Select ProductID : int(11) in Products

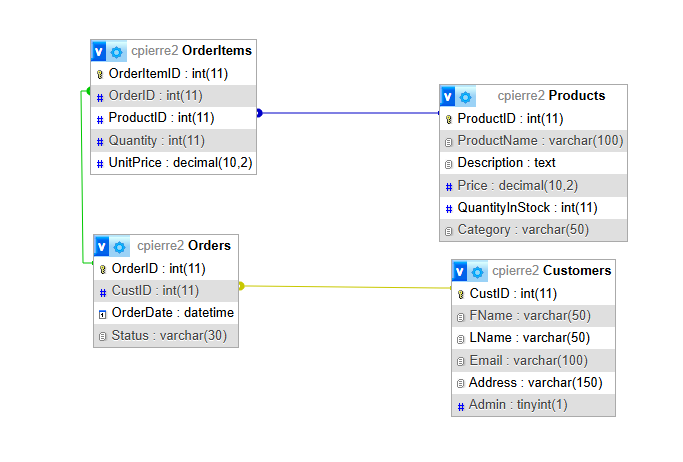point(534,118)
